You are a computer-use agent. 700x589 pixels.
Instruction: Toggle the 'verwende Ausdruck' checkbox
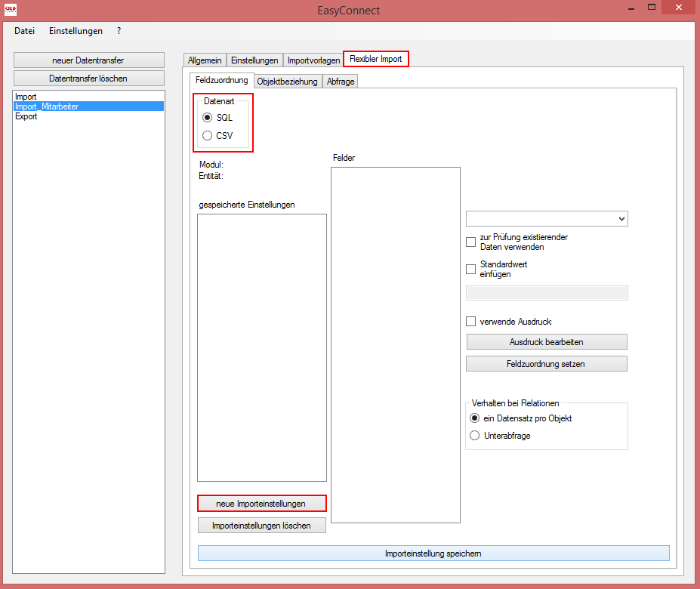(x=471, y=322)
